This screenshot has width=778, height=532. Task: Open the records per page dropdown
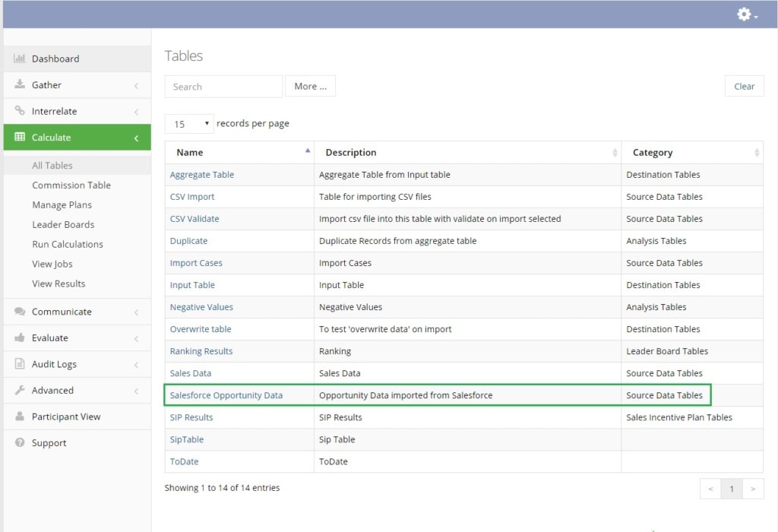click(x=189, y=124)
